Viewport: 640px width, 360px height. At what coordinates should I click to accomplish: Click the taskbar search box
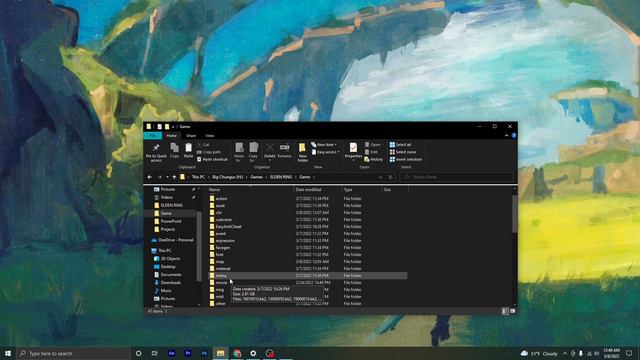click(73, 353)
